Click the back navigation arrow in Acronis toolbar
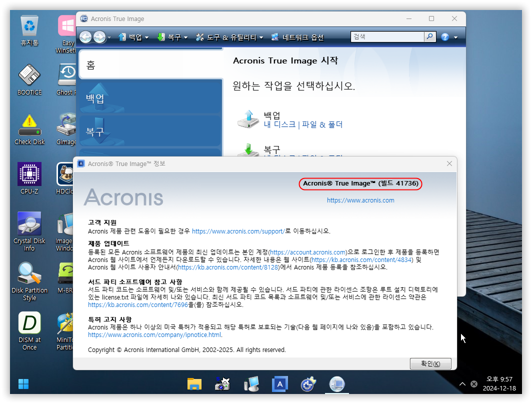The image size is (532, 404). 85,37
